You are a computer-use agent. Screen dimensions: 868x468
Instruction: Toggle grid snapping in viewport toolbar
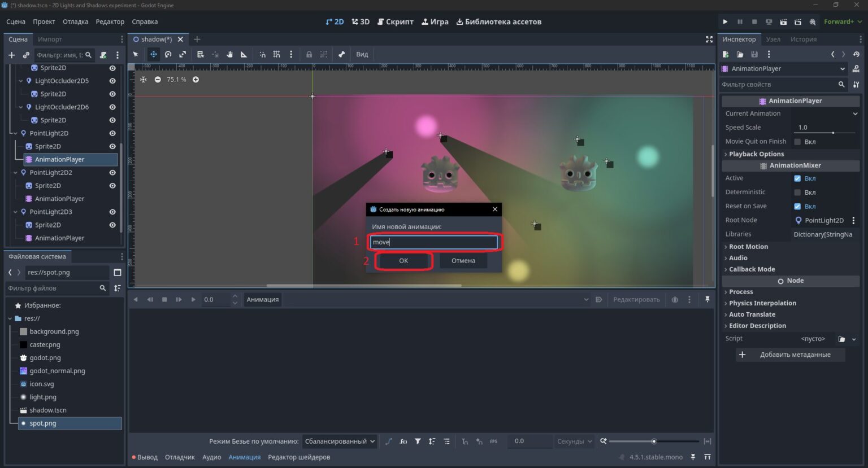(276, 54)
